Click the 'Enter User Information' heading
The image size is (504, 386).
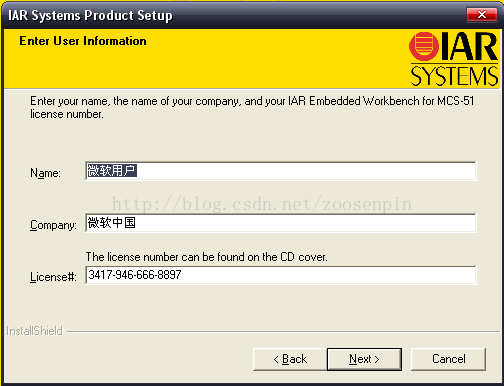tap(83, 41)
